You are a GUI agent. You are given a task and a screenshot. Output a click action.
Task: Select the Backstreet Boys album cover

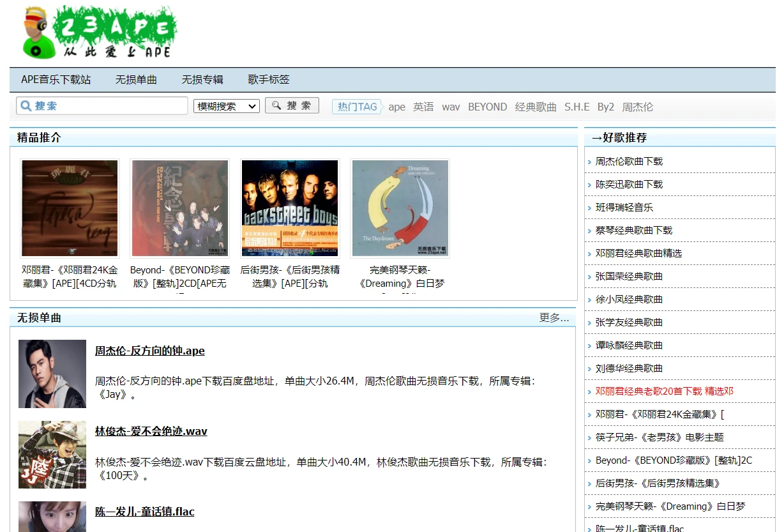pos(290,208)
